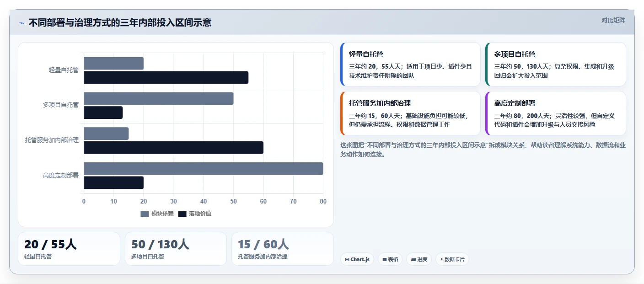Toggle the 落地价值 legend entry
This screenshot has width=644, height=284.
point(194,214)
